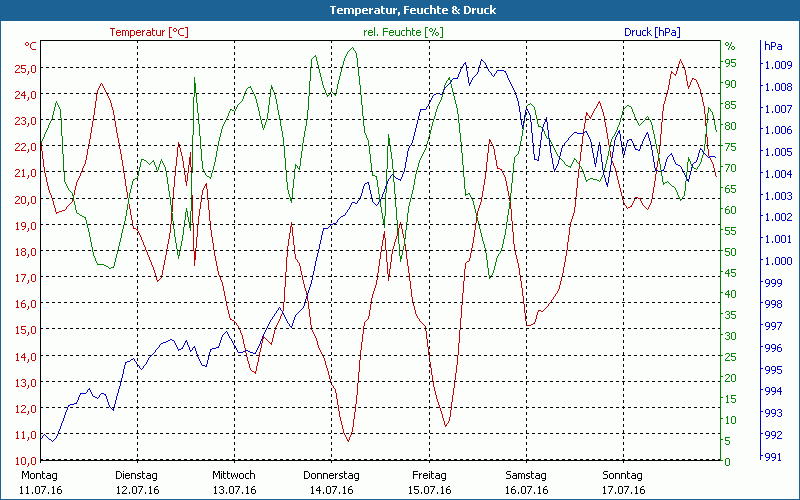Select the 'Mittwoch' day label

(x=233, y=475)
